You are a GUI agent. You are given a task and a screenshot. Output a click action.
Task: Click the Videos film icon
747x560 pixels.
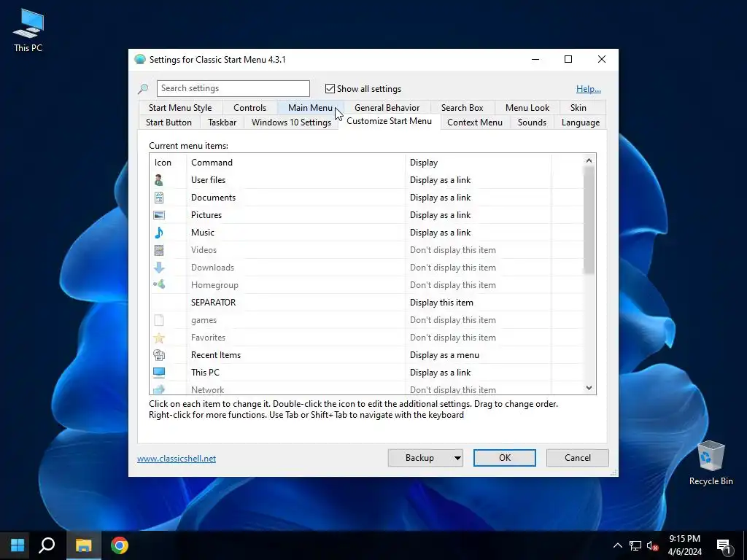pos(158,250)
